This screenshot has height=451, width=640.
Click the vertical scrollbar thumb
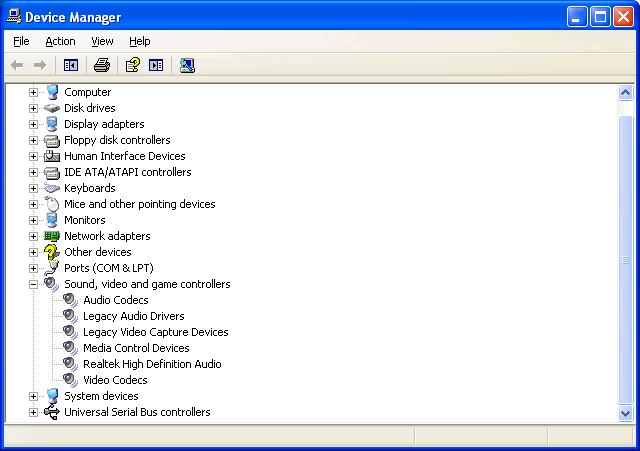[625, 260]
